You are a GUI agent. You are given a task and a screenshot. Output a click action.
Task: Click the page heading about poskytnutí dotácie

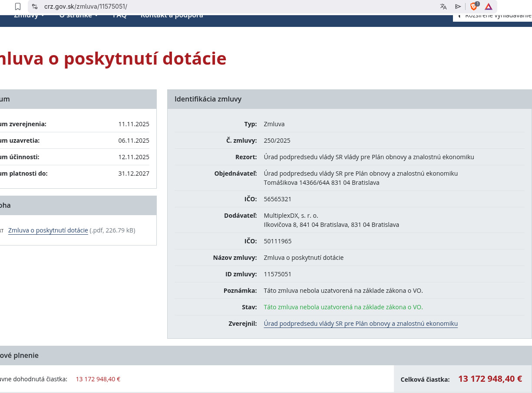point(113,59)
